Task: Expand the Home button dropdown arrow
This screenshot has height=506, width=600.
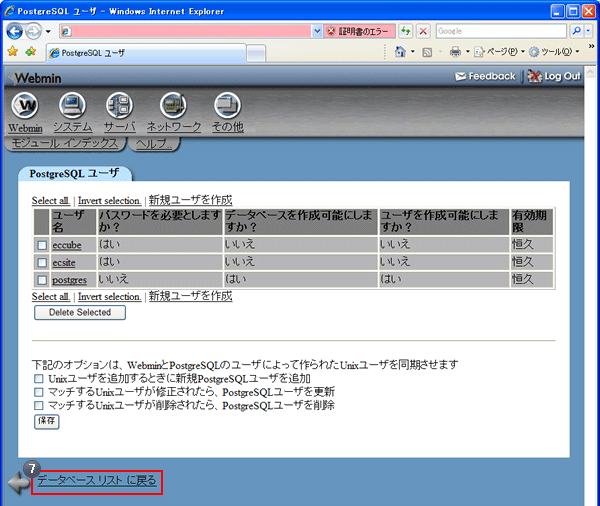Action: (413, 51)
